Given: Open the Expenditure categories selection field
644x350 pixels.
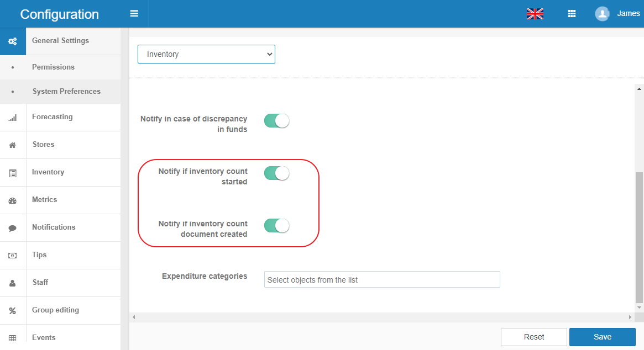Looking at the screenshot, I should [381, 279].
